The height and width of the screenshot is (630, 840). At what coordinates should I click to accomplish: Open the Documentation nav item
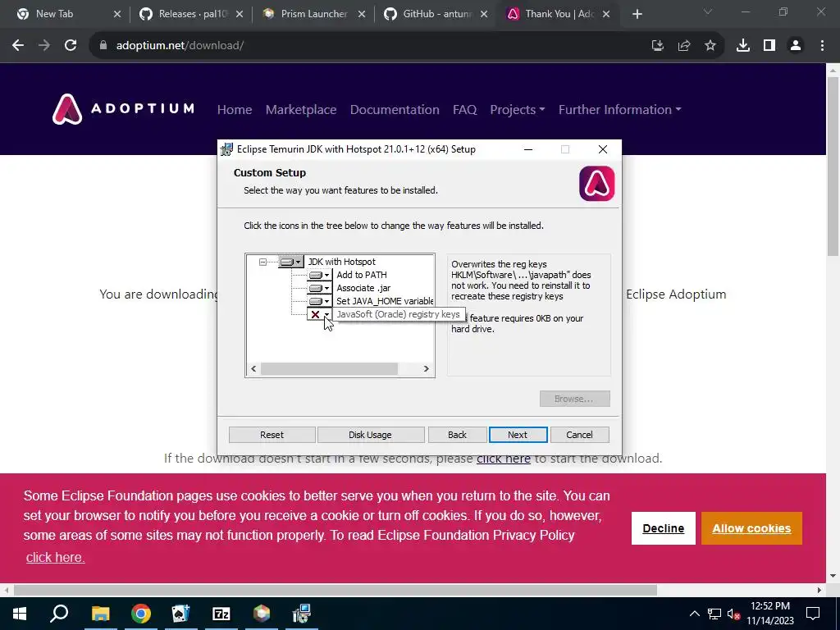395,110
